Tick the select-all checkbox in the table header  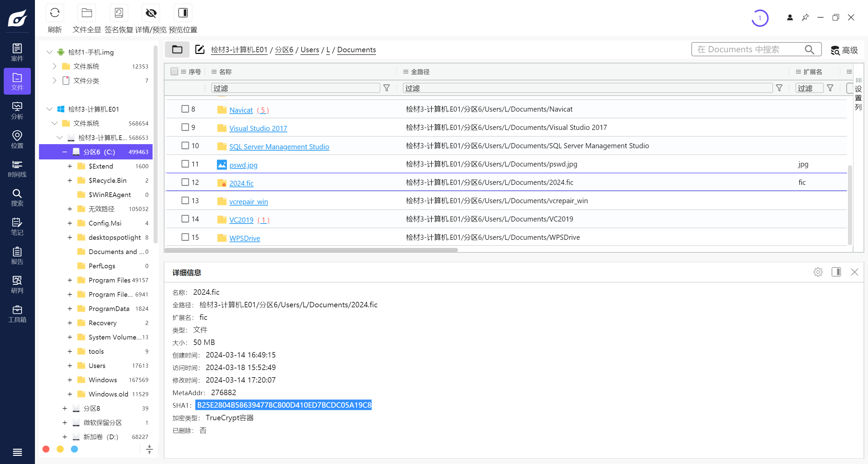point(174,72)
